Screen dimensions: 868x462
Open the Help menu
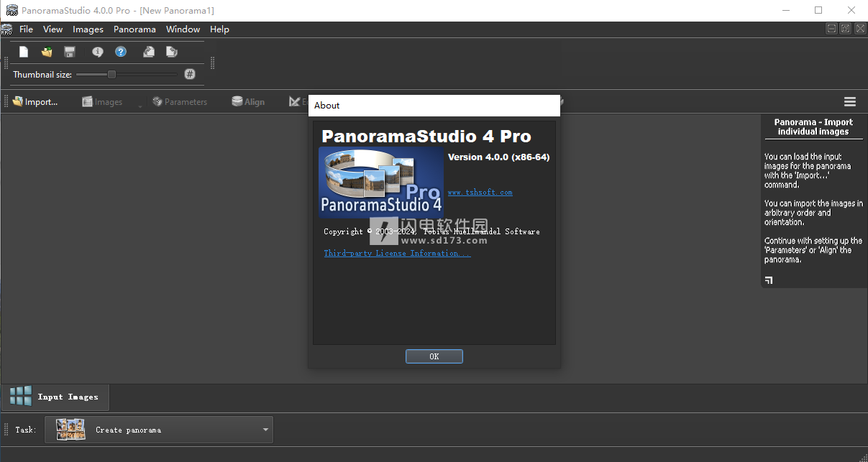coord(219,29)
